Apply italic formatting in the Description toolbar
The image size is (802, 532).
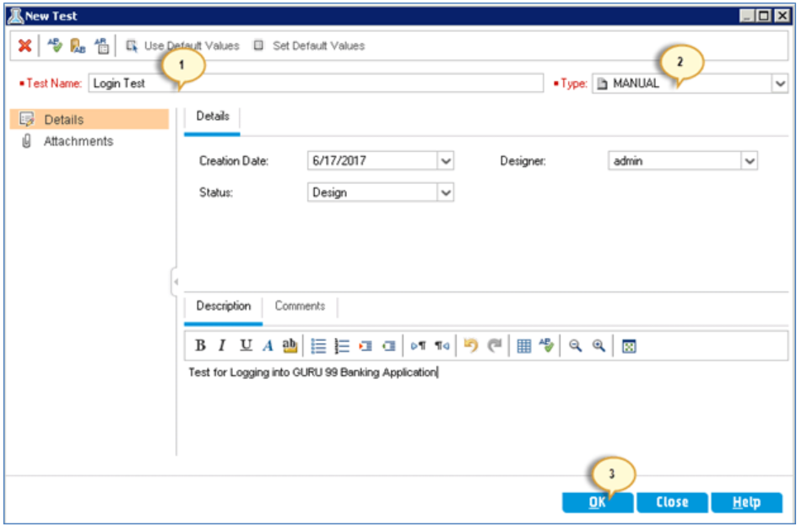pyautogui.click(x=223, y=345)
